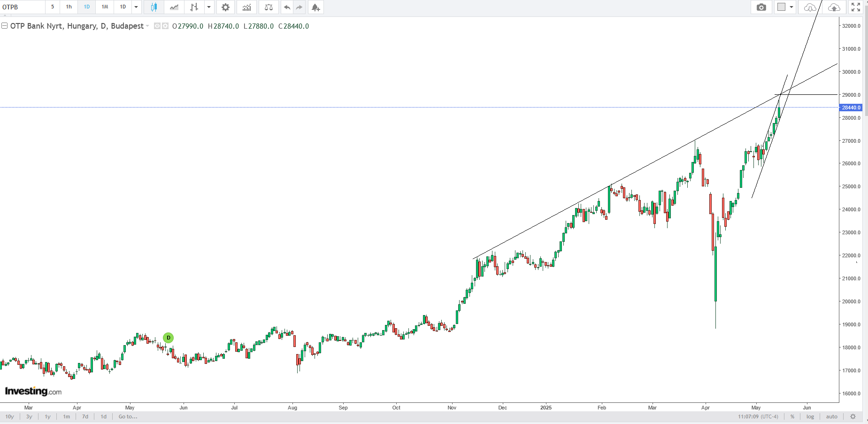Expand the chart style dropdown arrow

click(209, 7)
